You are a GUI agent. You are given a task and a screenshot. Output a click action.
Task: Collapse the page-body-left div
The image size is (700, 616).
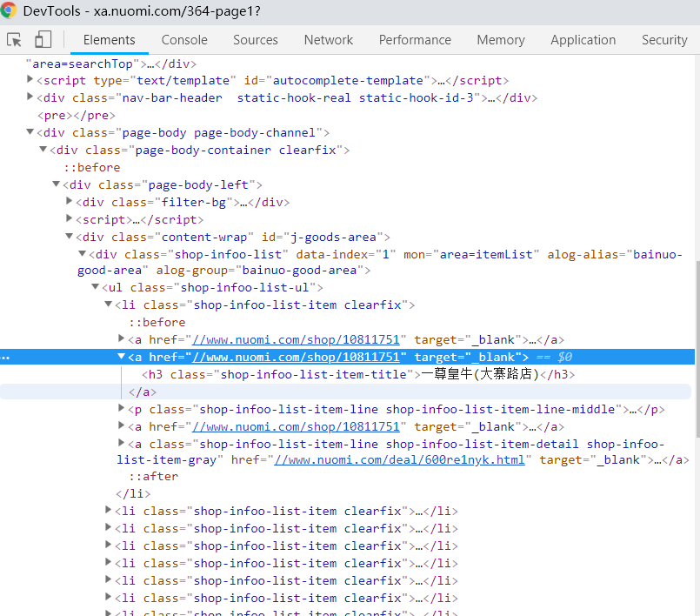pos(56,184)
